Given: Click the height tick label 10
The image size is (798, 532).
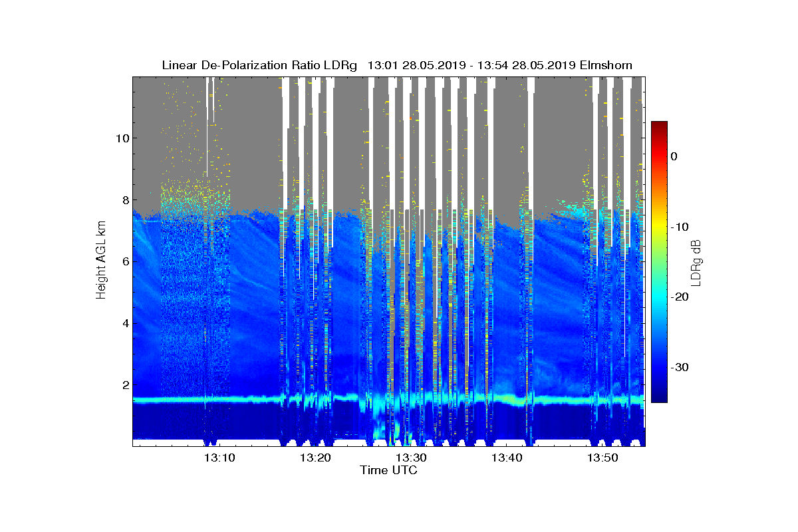Looking at the screenshot, I should tap(122, 138).
